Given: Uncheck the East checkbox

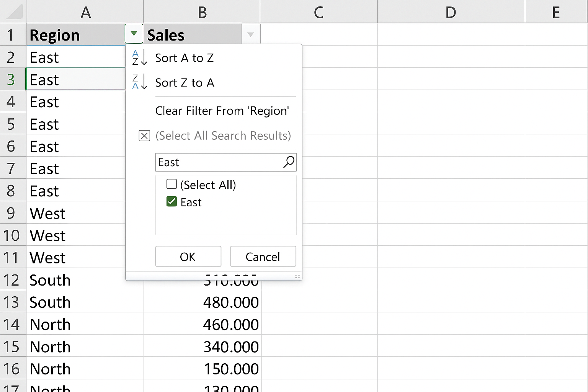Looking at the screenshot, I should (x=171, y=201).
